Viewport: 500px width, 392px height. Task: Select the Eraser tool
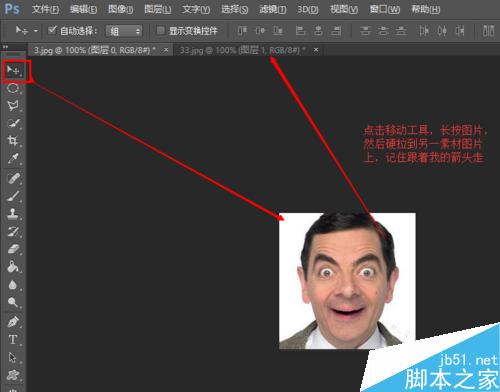[x=13, y=249]
